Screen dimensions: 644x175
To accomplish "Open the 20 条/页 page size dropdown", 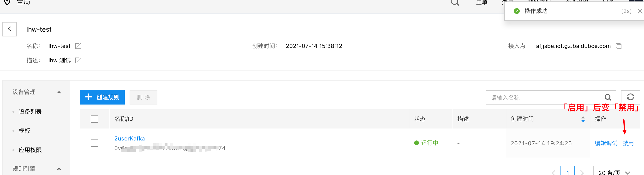I will click(614, 171).
